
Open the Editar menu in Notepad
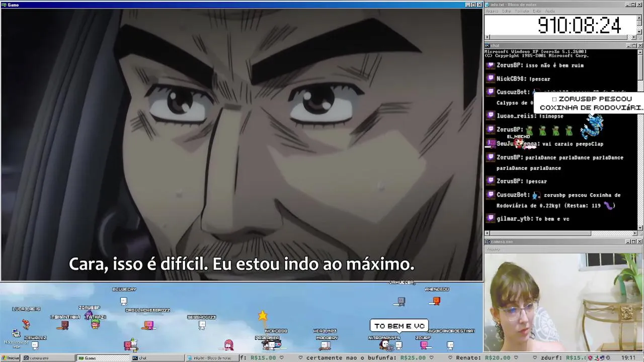click(x=507, y=11)
